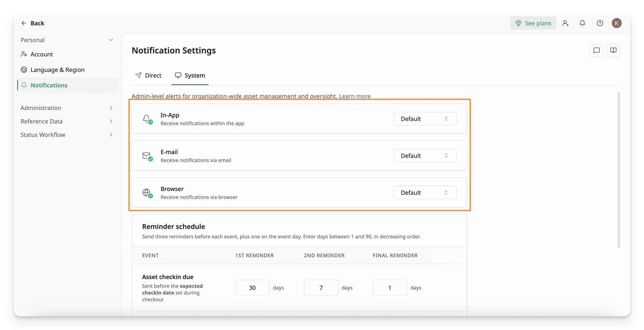The height and width of the screenshot is (330, 644).
Task: Click the 'FINAL REMINDER' column header
Action: [x=395, y=256]
